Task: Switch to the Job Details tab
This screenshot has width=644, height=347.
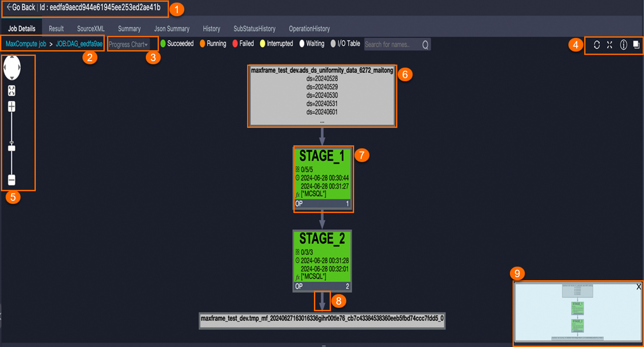Action: click(21, 29)
